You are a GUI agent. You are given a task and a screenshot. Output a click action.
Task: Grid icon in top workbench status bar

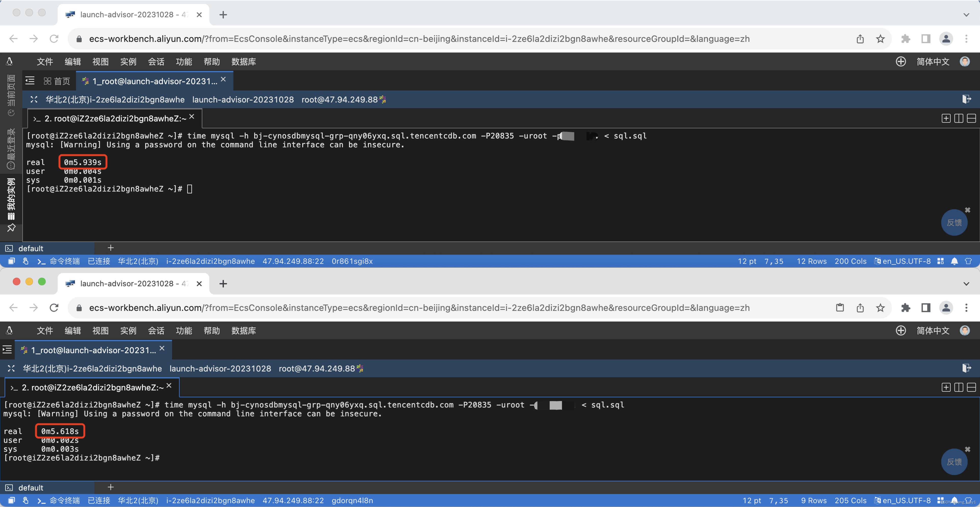click(940, 261)
